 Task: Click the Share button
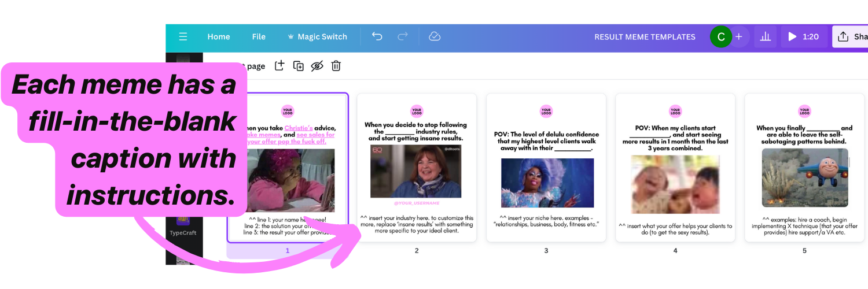pyautogui.click(x=852, y=37)
